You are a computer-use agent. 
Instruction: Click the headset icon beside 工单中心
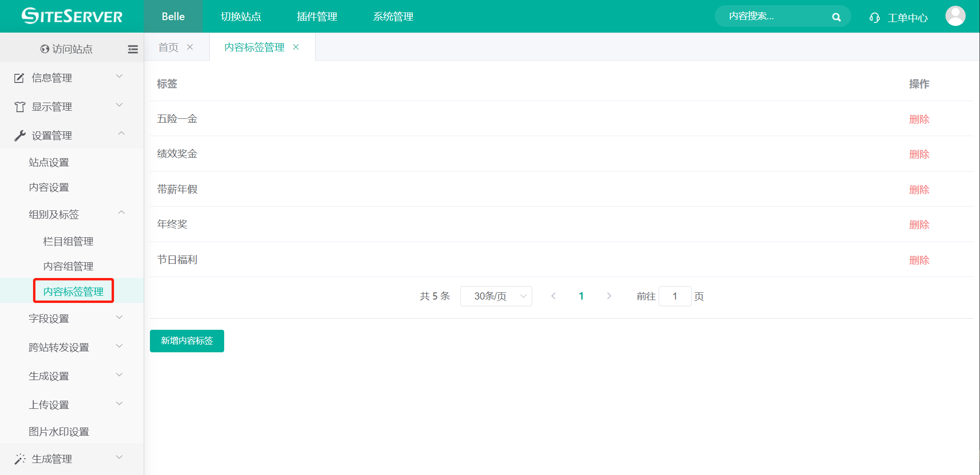pos(875,17)
